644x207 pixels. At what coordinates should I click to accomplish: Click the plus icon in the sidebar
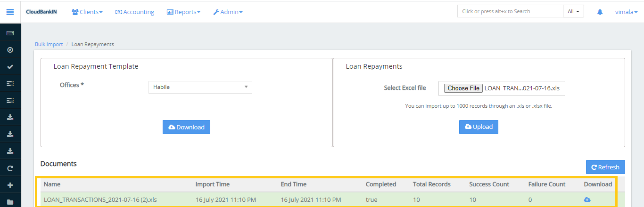click(x=10, y=185)
